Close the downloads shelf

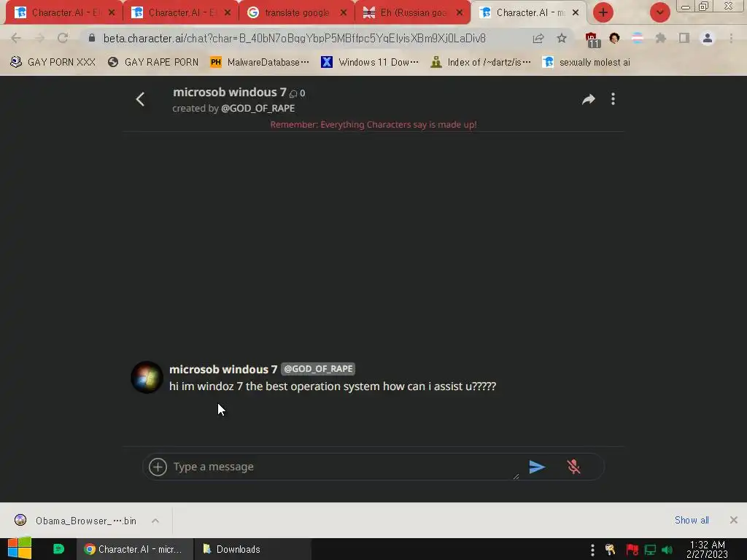[734, 520]
